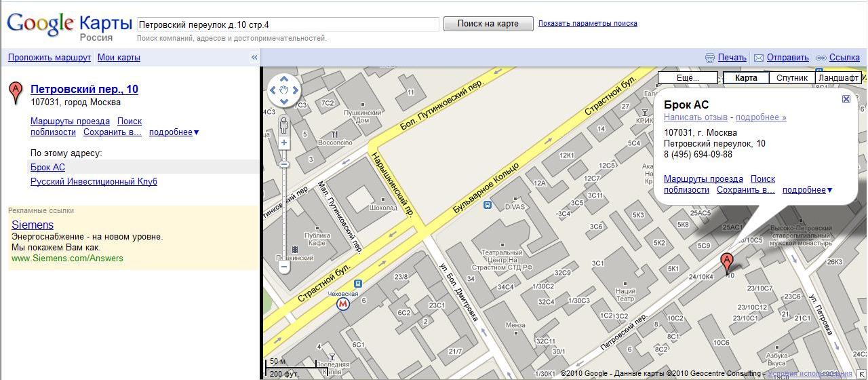The width and height of the screenshot is (868, 380).
Task: Open the Ещё... layers dropdown
Action: (x=688, y=78)
